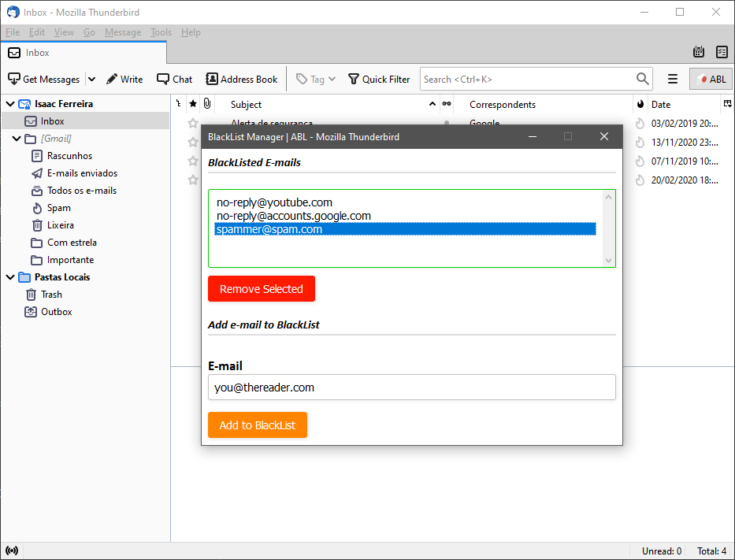The image size is (735, 560).
Task: Sort by read status glasses column
Action: coord(447,104)
